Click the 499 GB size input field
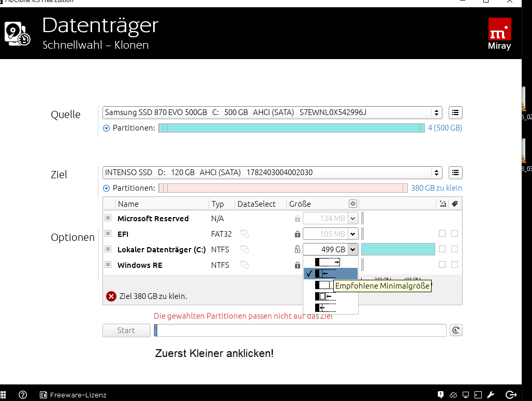Image resolution: width=532 pixels, height=401 pixels. (x=326, y=250)
